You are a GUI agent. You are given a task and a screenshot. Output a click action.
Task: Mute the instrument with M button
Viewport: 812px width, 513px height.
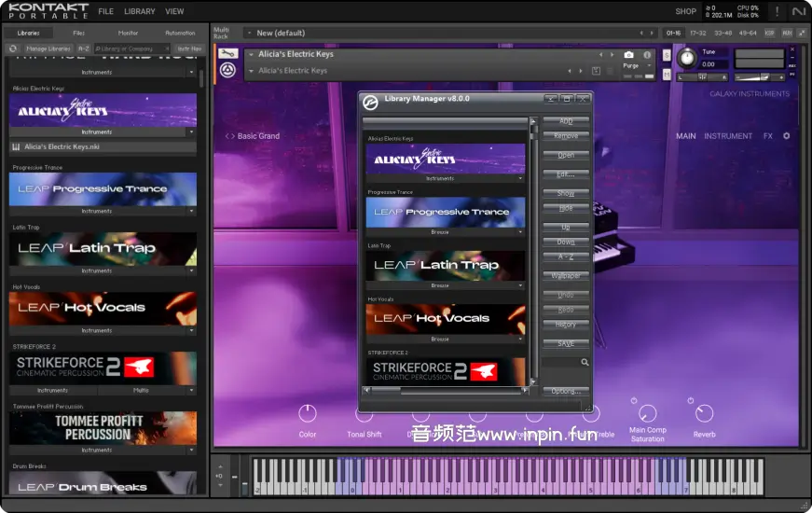click(x=667, y=74)
